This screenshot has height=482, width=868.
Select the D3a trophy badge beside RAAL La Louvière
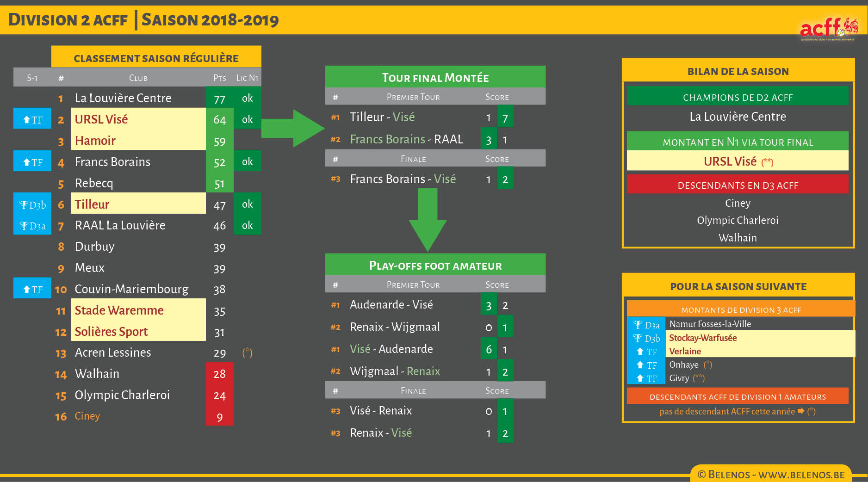pyautogui.click(x=32, y=226)
